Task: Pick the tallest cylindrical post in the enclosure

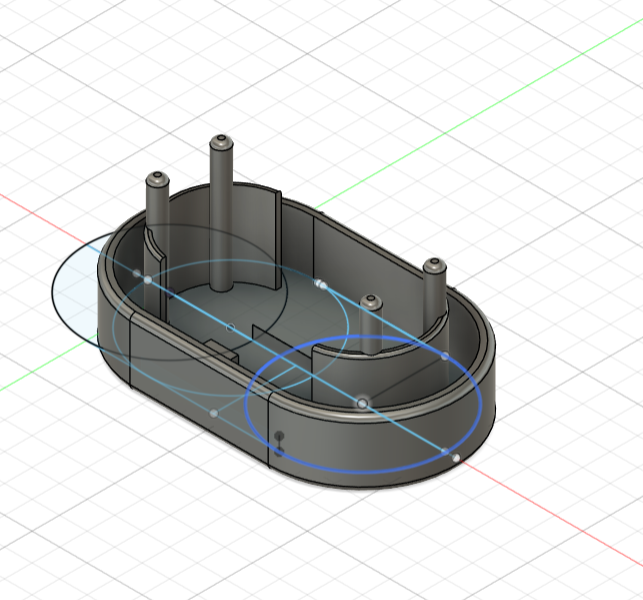Action: coord(221,213)
